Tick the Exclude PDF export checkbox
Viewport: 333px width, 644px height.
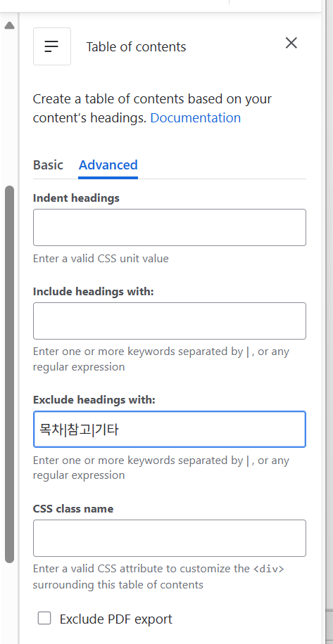click(x=44, y=618)
